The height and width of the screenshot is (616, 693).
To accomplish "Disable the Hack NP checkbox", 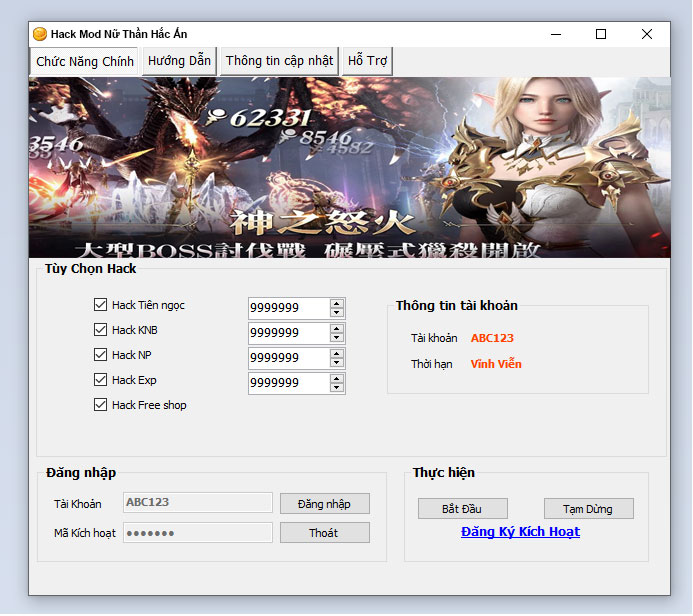I will pyautogui.click(x=100, y=354).
